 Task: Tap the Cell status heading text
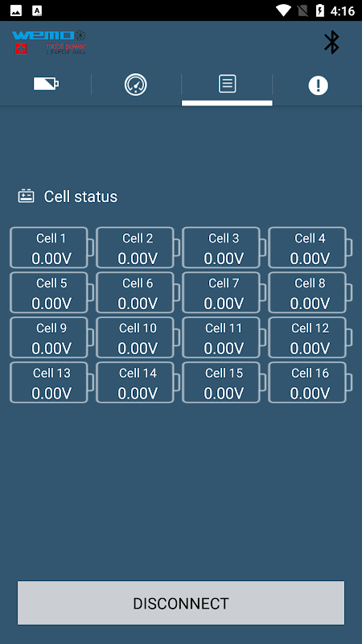81,196
